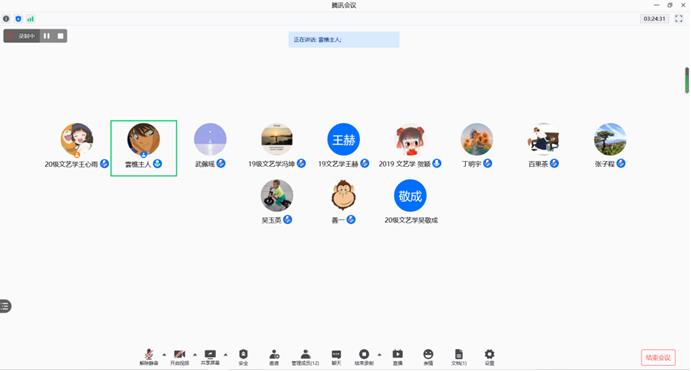Open the security shield settings
Screen dimensions: 691x371
pyautogui.click(x=243, y=357)
